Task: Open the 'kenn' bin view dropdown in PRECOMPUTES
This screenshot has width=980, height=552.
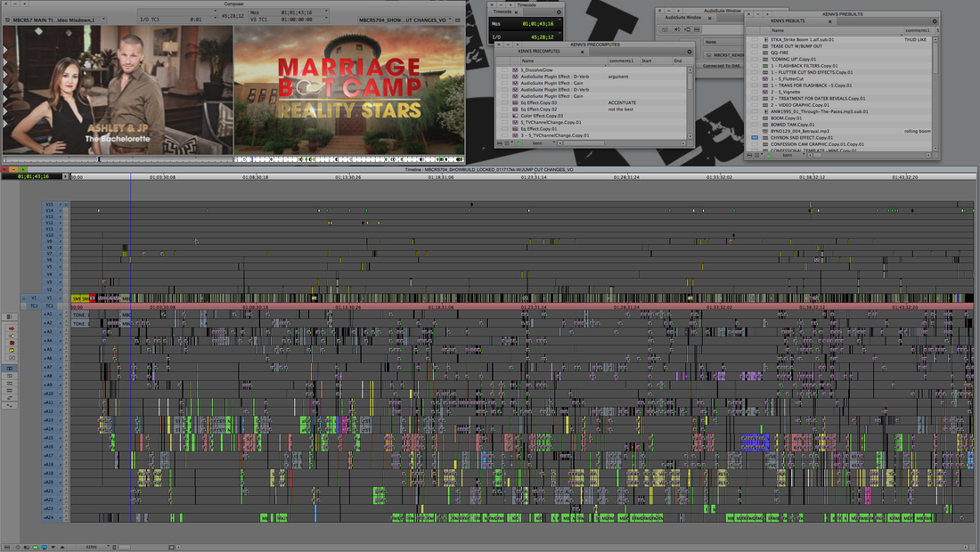Action: tap(539, 143)
